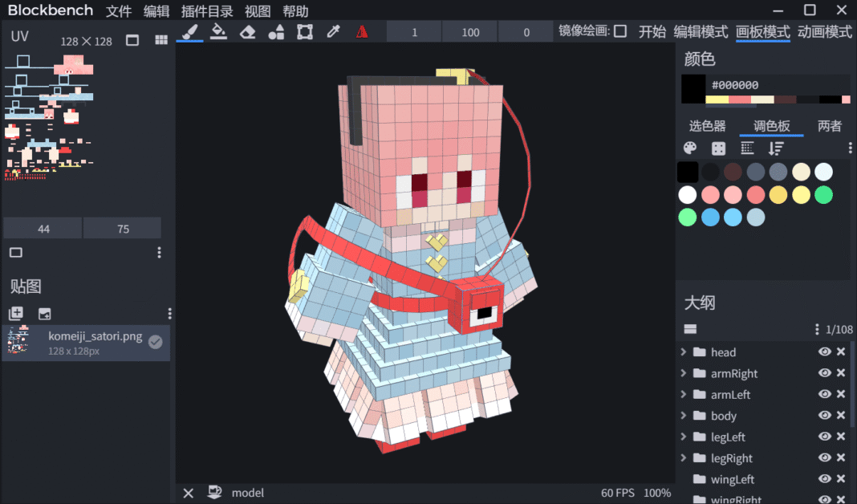This screenshot has width=857, height=504.
Task: Click the sort palette icon
Action: pyautogui.click(x=776, y=148)
